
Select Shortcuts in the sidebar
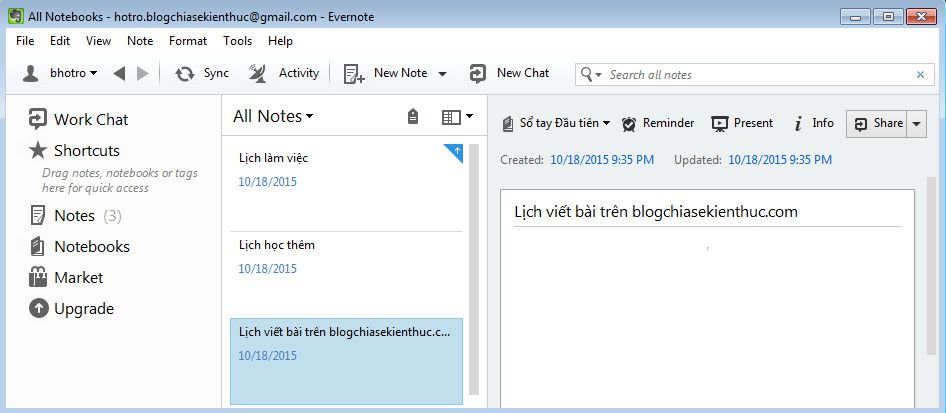[x=87, y=151]
